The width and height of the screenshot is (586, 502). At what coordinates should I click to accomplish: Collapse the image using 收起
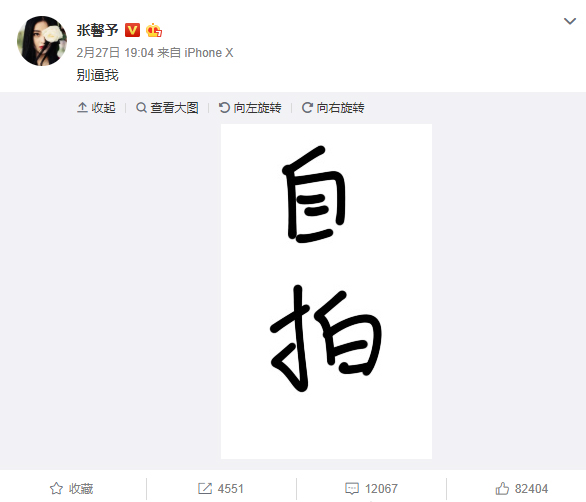(x=96, y=108)
